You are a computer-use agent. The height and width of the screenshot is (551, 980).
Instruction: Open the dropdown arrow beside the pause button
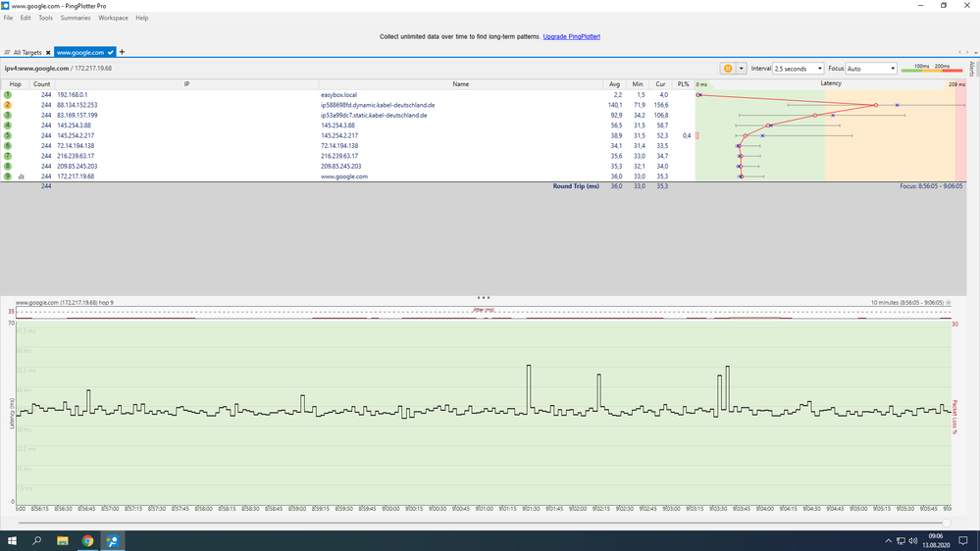click(742, 69)
